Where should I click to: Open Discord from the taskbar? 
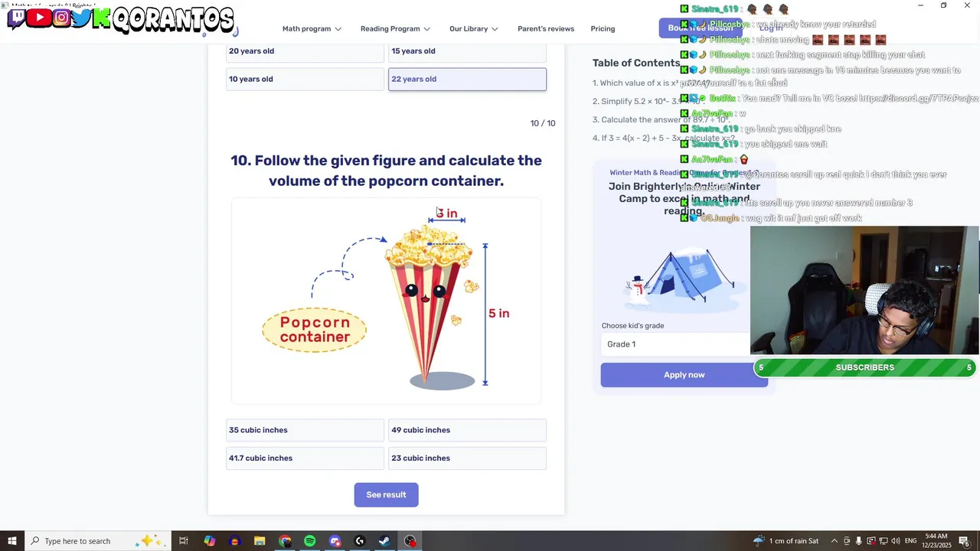[335, 541]
